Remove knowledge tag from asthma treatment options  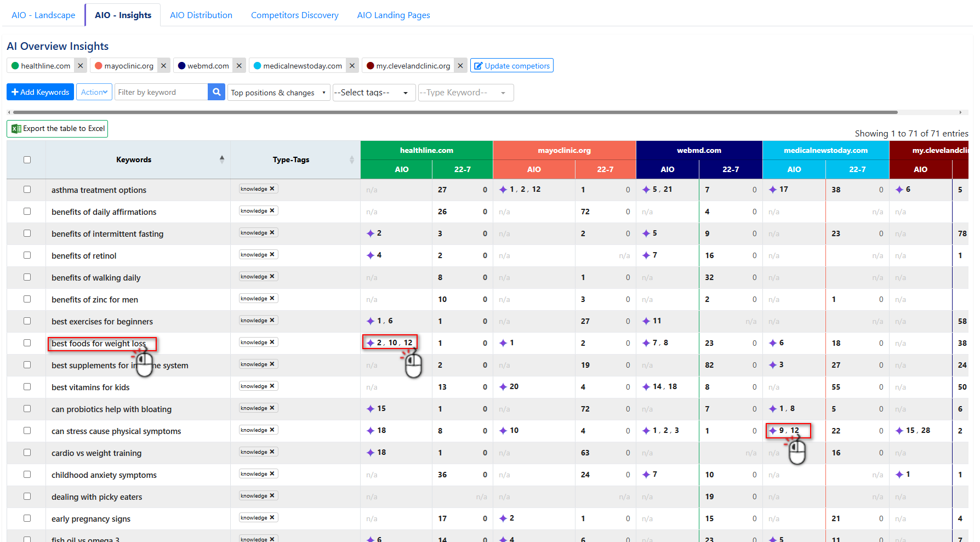pyautogui.click(x=272, y=189)
